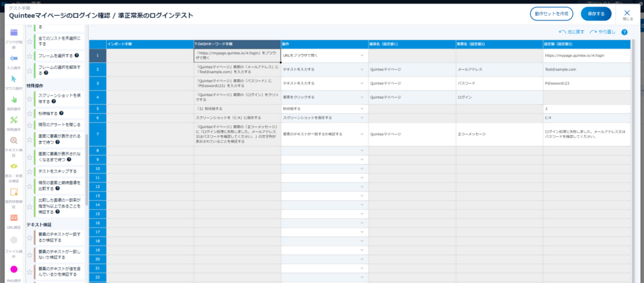Select フレームを選択する from the action list

(x=55, y=55)
